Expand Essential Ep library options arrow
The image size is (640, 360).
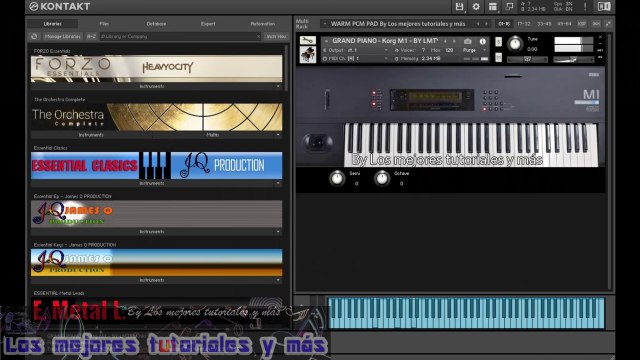click(x=278, y=232)
